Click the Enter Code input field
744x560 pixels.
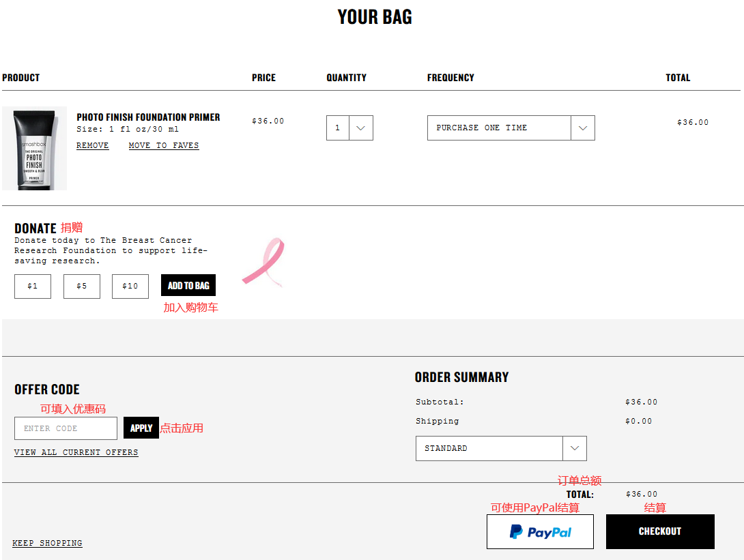coord(66,428)
